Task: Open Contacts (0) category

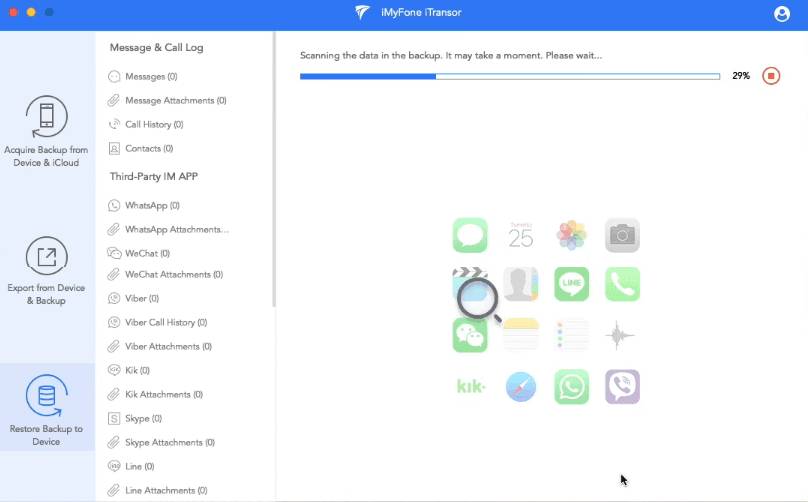Action: [141, 148]
